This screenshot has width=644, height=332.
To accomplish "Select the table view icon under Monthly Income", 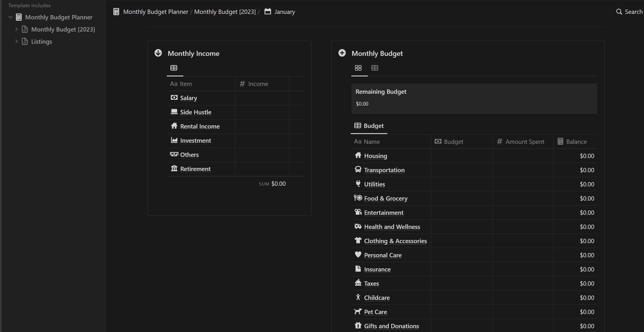I will pyautogui.click(x=174, y=68).
